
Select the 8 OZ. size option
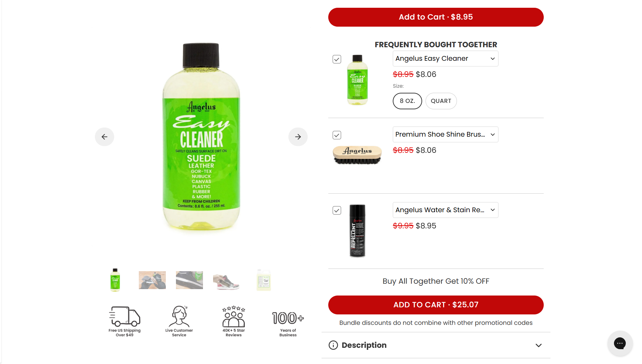point(407,101)
